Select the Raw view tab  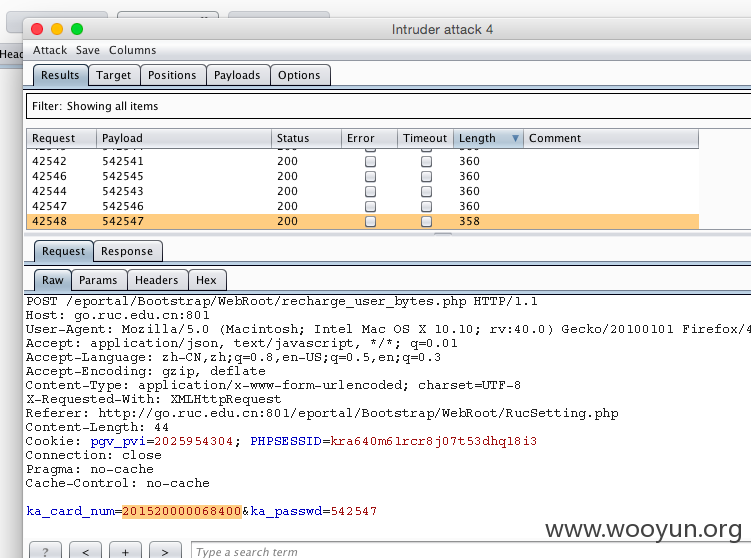53,280
